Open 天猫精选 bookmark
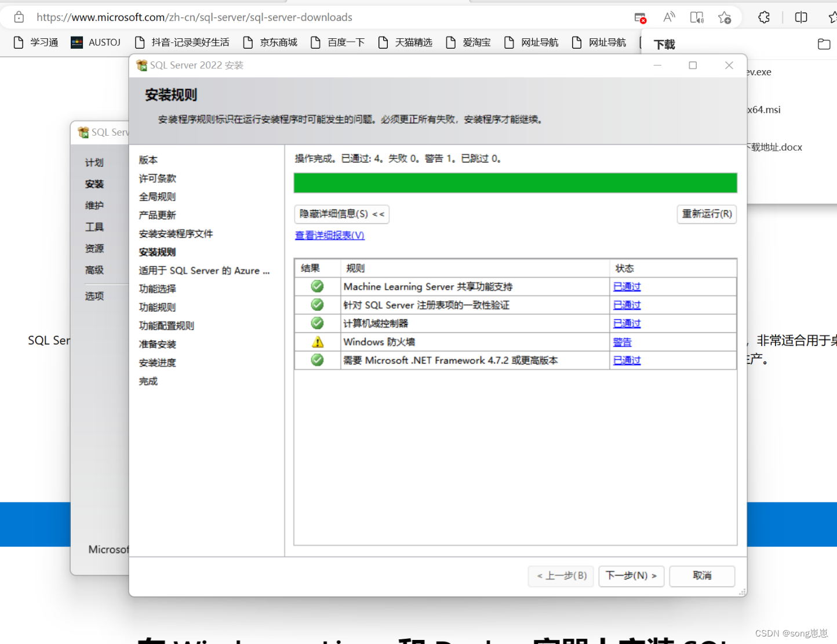The width and height of the screenshot is (837, 644). pyautogui.click(x=406, y=42)
